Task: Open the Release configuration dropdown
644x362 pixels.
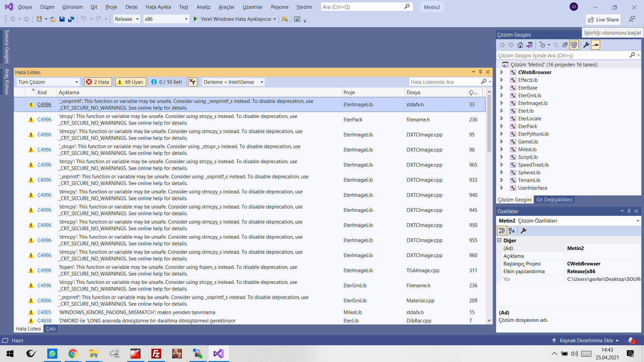Action: 127,19
